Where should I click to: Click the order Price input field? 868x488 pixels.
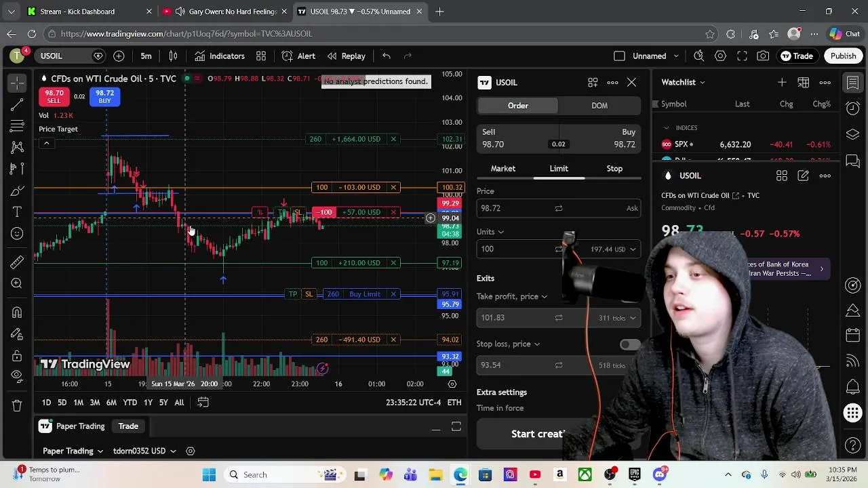tap(559, 208)
